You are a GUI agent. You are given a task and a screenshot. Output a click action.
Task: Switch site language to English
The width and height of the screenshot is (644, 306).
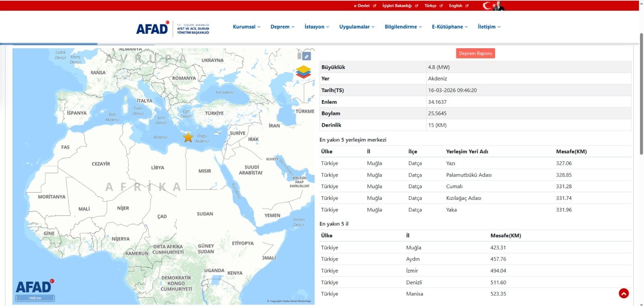coord(456,6)
